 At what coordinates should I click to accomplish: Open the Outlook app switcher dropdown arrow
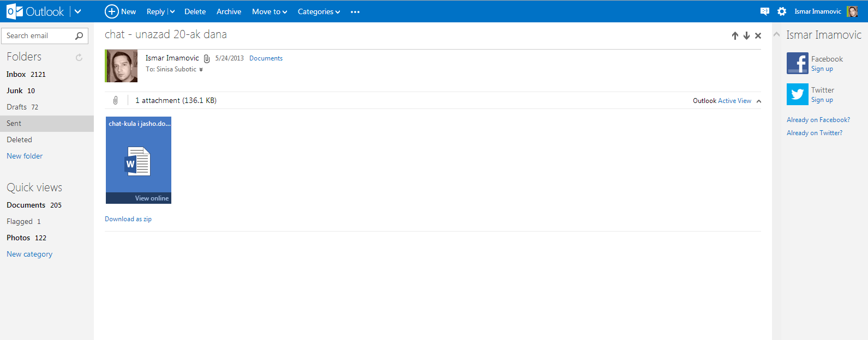[77, 11]
